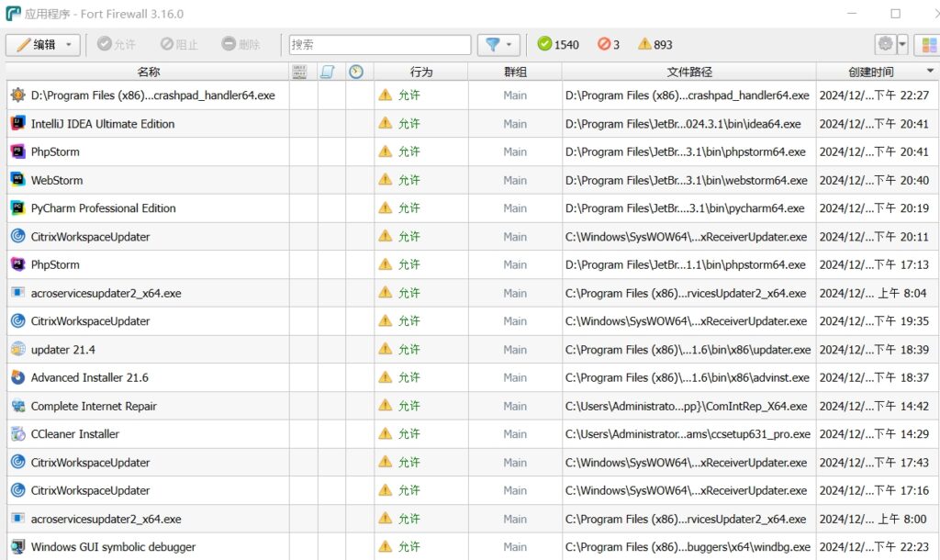Sort by the 行为 column header
This screenshot has width=940, height=560.
tap(420, 72)
